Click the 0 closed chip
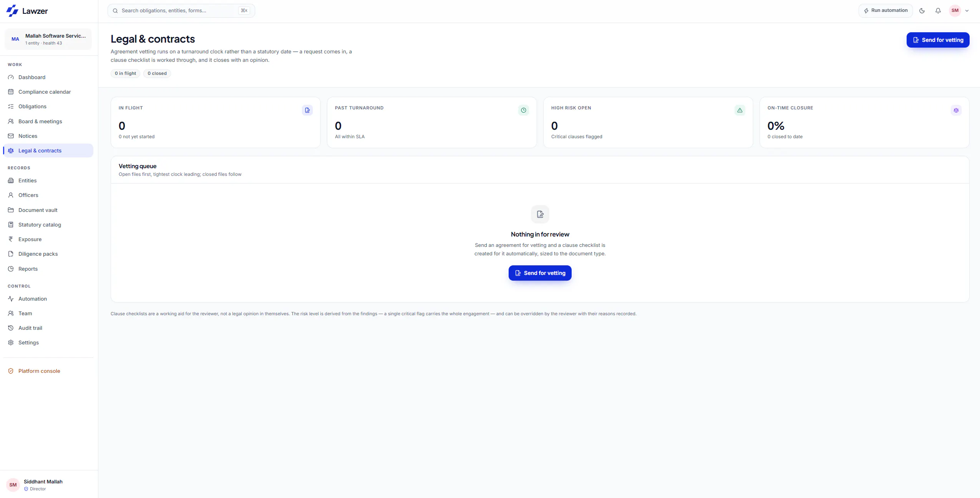Viewport: 980px width, 498px height. (157, 73)
